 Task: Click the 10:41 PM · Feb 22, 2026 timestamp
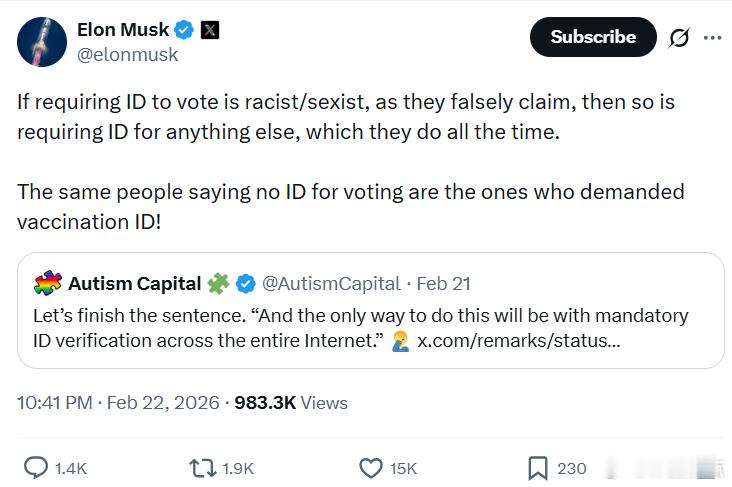tap(119, 403)
